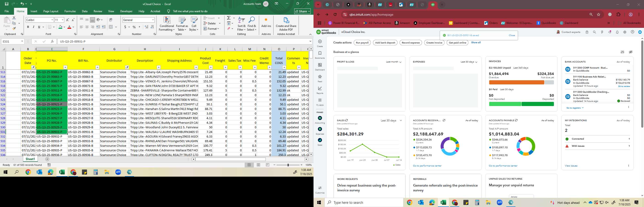The image size is (644, 207).
Task: Click the Comma Style icon
Action: [x=140, y=27]
